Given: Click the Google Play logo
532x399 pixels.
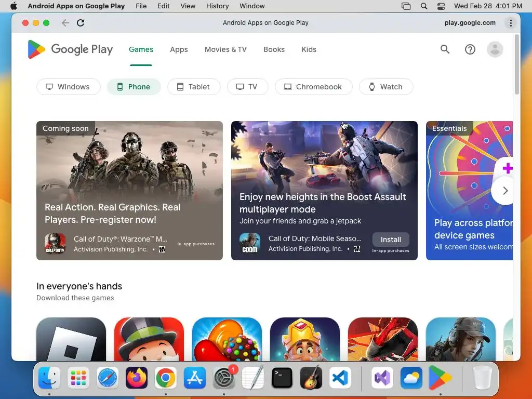Looking at the screenshot, I should coord(70,49).
